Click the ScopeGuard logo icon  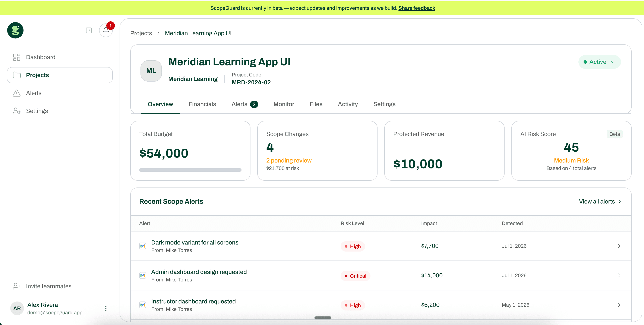[x=15, y=30]
